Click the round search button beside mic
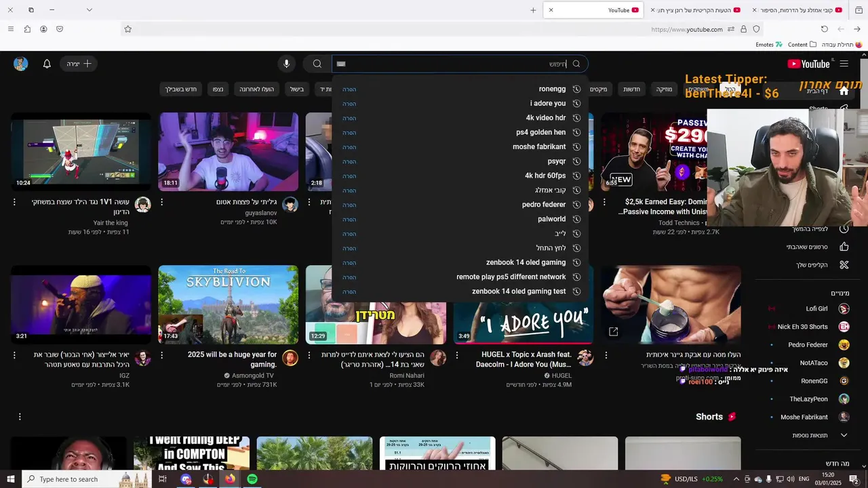868x488 pixels. coord(317,64)
